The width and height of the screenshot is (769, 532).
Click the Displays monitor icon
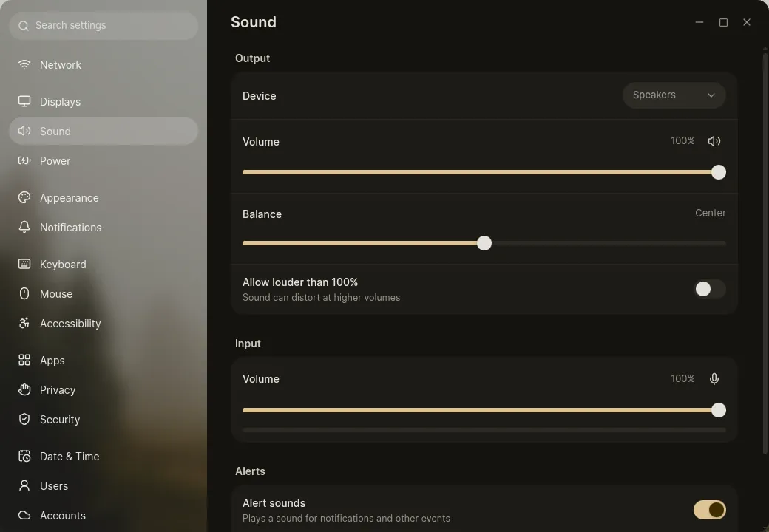(x=24, y=101)
